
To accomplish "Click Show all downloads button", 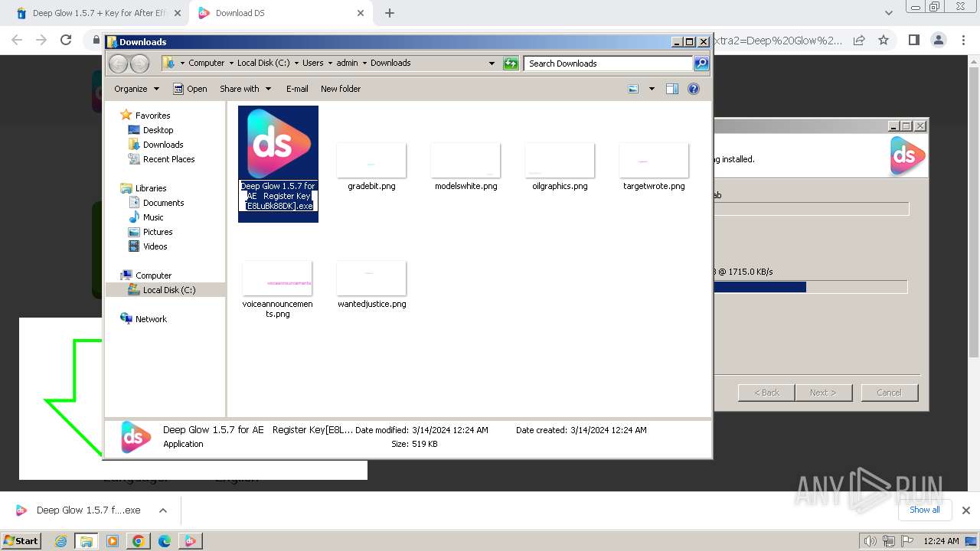I will pos(924,510).
